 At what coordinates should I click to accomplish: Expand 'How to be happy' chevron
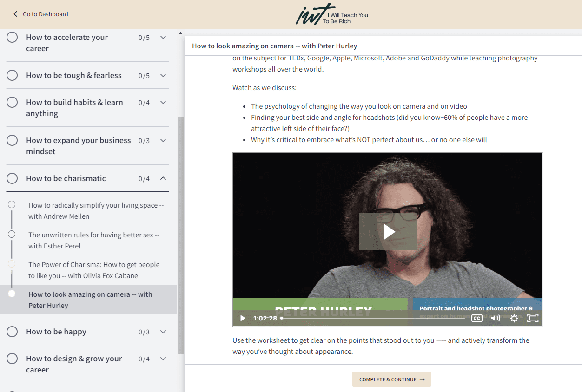[163, 332]
